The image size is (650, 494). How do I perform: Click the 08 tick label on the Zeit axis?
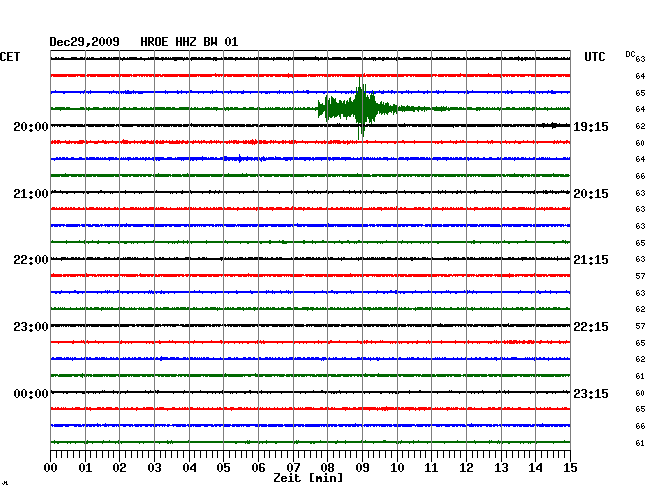click(327, 467)
